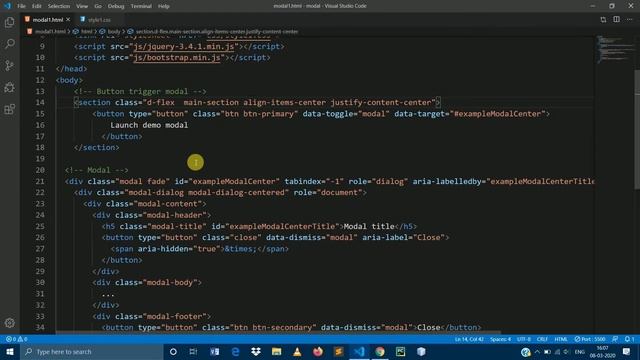The width and height of the screenshot is (640, 360).
Task: Change indentation via Spaces: 4
Action: pos(500,339)
